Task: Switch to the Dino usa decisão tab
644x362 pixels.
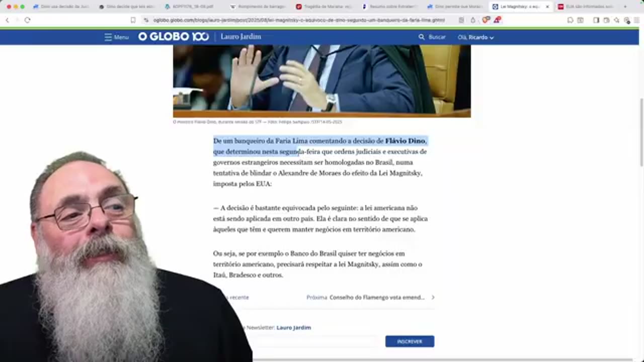Action: pyautogui.click(x=61, y=7)
